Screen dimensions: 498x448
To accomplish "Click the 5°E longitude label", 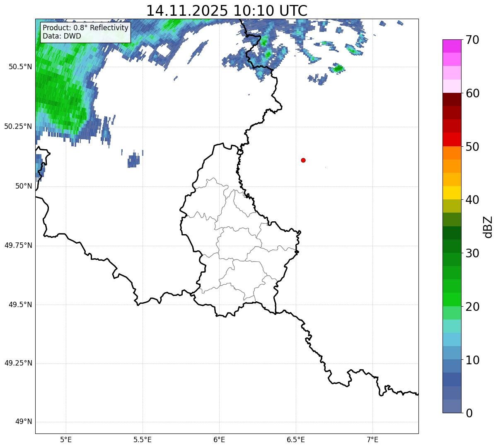I will pos(66,440).
